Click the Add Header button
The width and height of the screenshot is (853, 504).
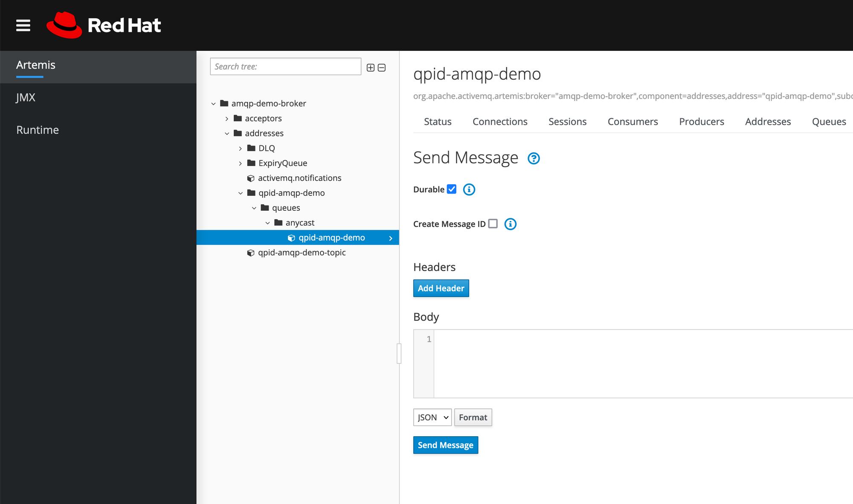coord(441,288)
